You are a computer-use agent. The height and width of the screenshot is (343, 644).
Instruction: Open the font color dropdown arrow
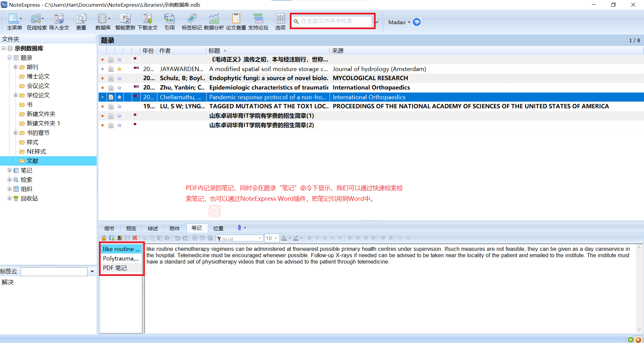[289, 238]
